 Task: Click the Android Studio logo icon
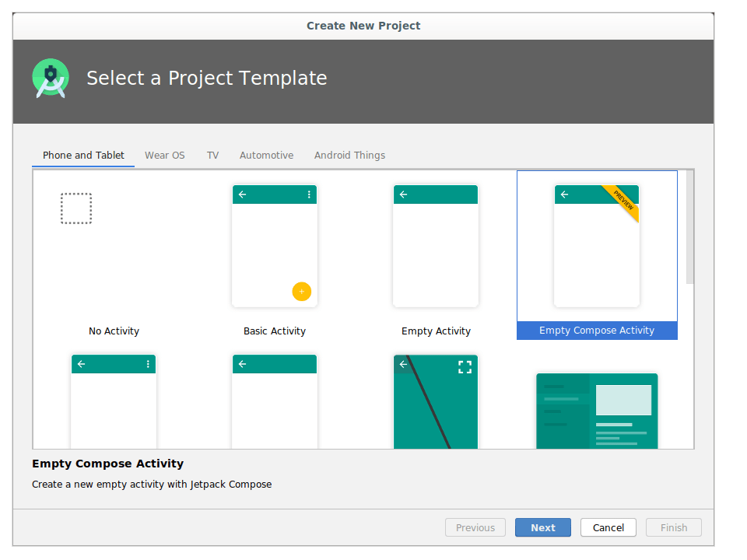pyautogui.click(x=51, y=79)
